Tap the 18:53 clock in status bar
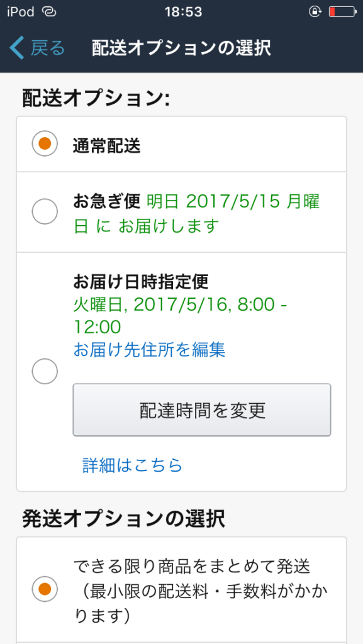Image resolution: width=363 pixels, height=644 pixels. (184, 12)
